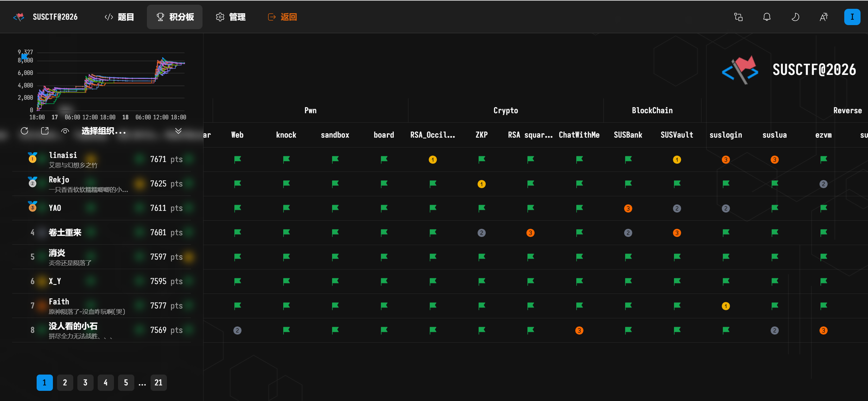Click the export scoreboard icon
Screen dimensions: 868x401
tap(45, 131)
